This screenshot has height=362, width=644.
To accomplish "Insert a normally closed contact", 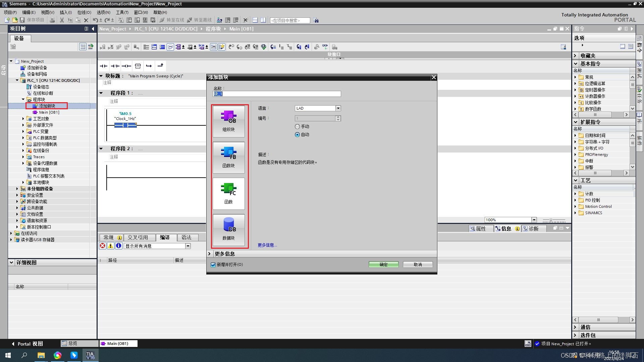I will [x=115, y=66].
